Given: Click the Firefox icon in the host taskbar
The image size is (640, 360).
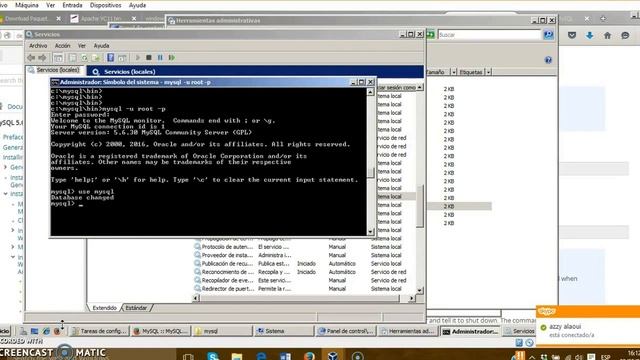Looking at the screenshot, I should [x=309, y=356].
